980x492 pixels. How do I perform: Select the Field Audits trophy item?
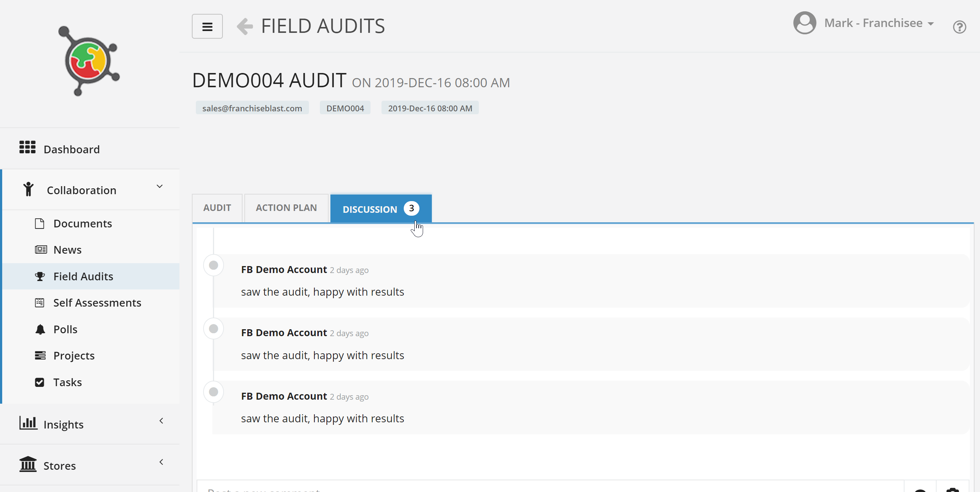click(x=83, y=276)
